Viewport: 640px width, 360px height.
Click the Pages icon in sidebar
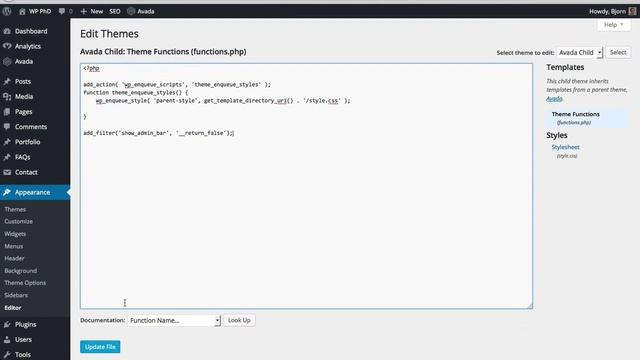point(7,111)
